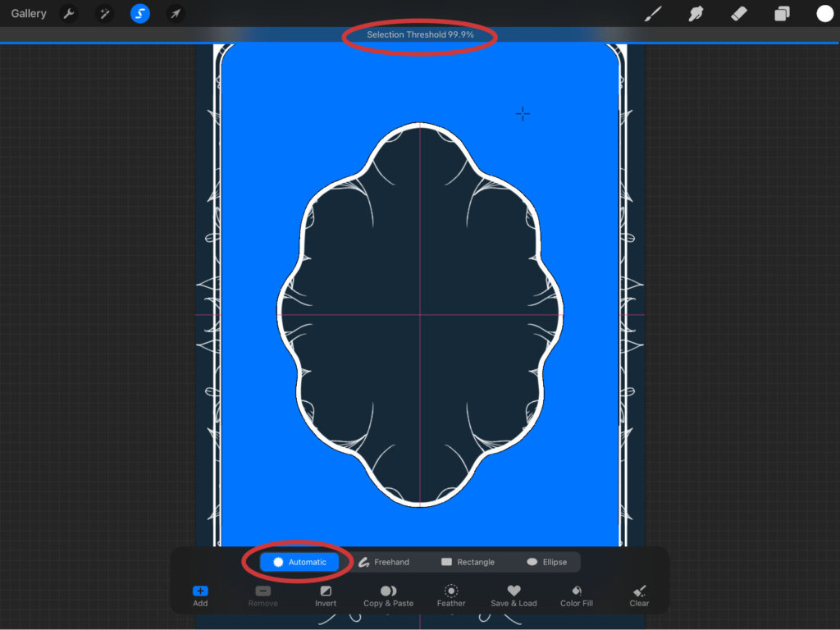Switch to Automatic selection mode
This screenshot has width=840, height=630.
point(299,562)
